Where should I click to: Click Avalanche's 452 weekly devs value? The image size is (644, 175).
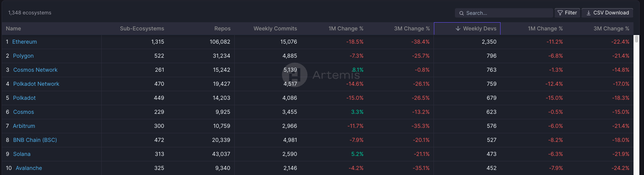click(492, 168)
